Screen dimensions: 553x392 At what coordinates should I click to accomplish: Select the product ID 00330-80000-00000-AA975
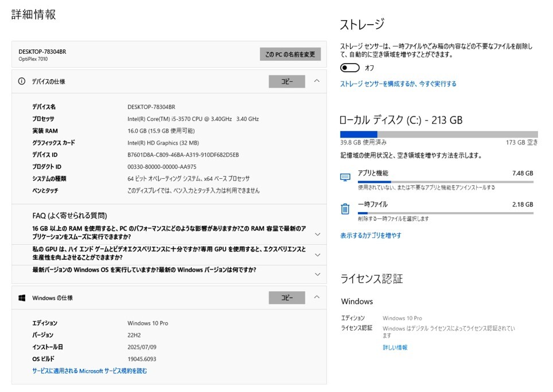(x=162, y=167)
